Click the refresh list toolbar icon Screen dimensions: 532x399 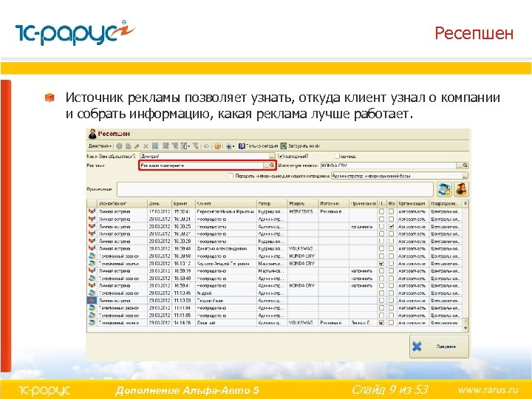point(206,146)
